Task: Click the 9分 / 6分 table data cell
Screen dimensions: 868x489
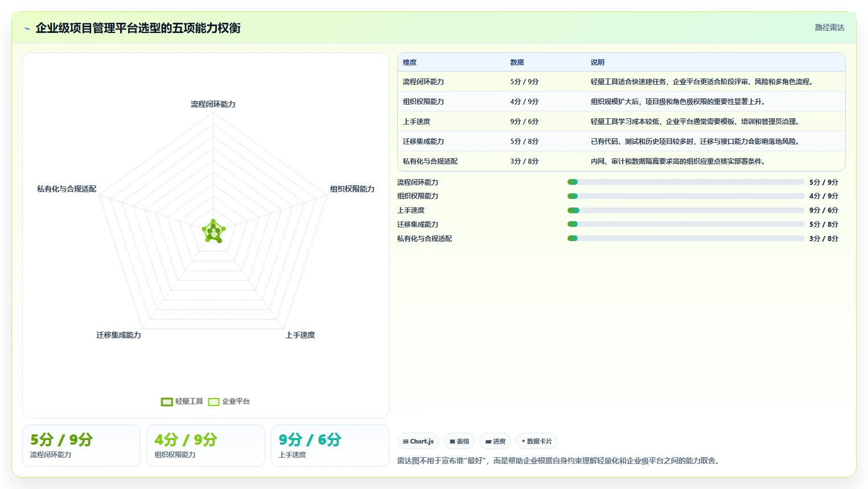Action: point(524,122)
